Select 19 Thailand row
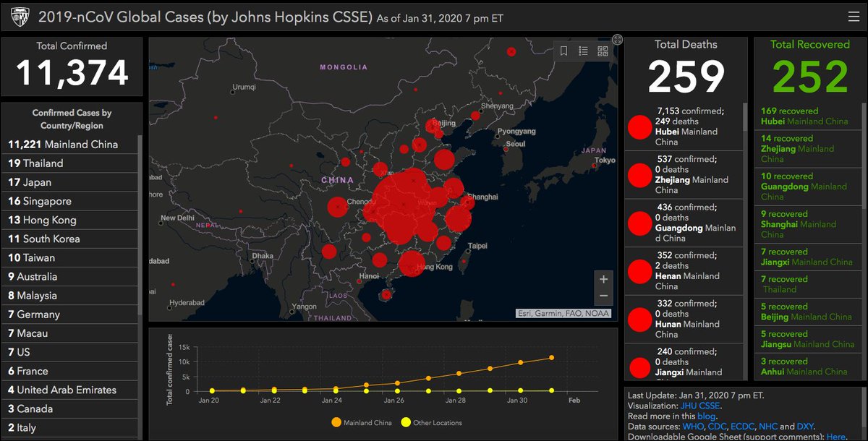The height and width of the screenshot is (441, 868). click(70, 163)
